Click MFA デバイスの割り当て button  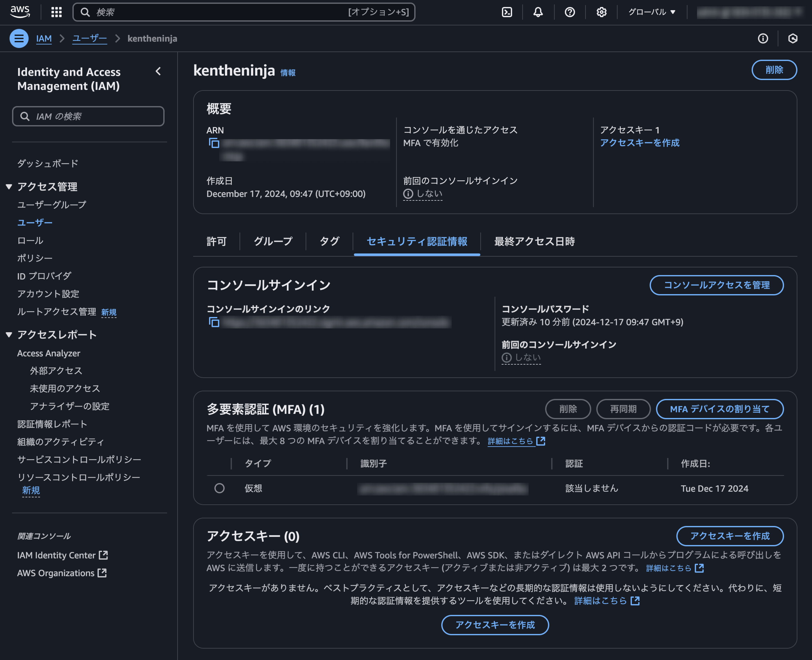point(720,409)
